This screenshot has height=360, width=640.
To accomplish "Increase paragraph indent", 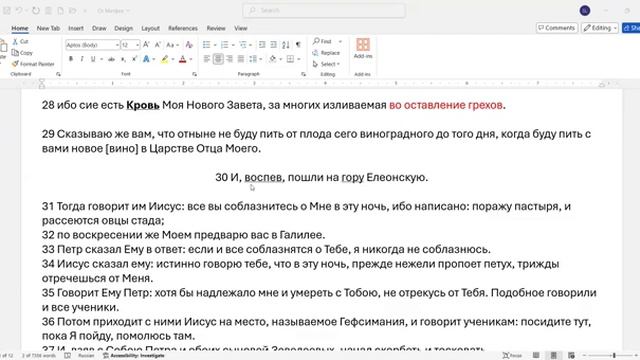I will coord(273,44).
